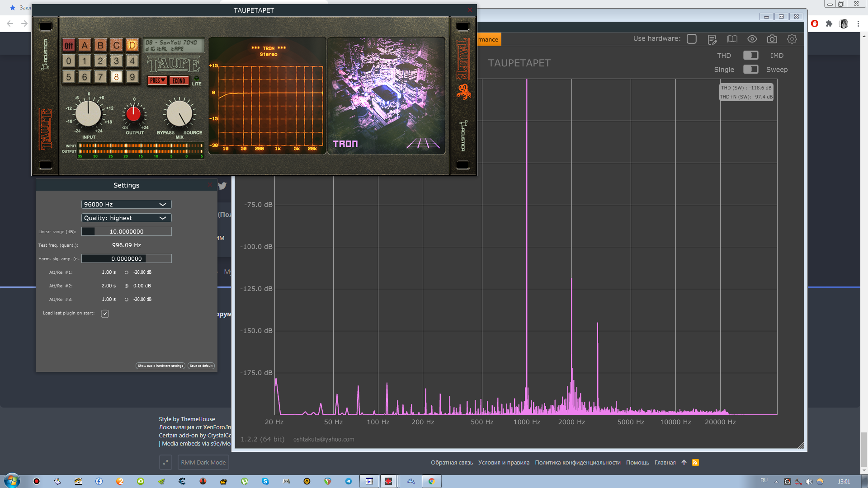Open the Windows Start button
The image size is (868, 488).
point(12,481)
